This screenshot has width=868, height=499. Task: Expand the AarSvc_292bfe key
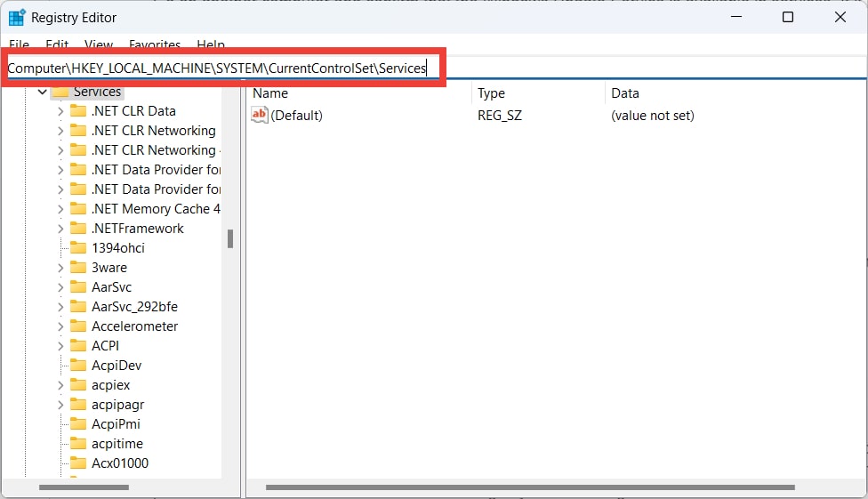click(x=60, y=307)
